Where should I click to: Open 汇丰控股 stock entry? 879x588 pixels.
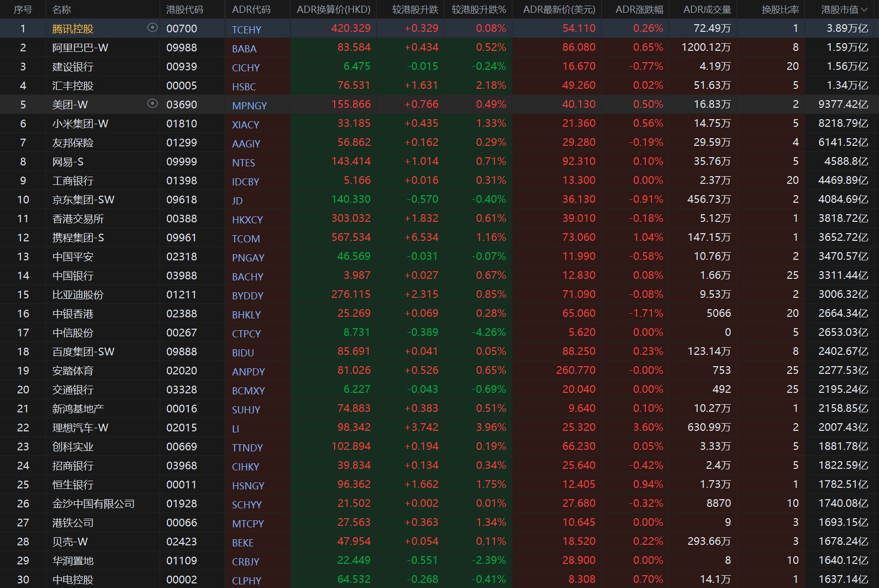[x=73, y=86]
